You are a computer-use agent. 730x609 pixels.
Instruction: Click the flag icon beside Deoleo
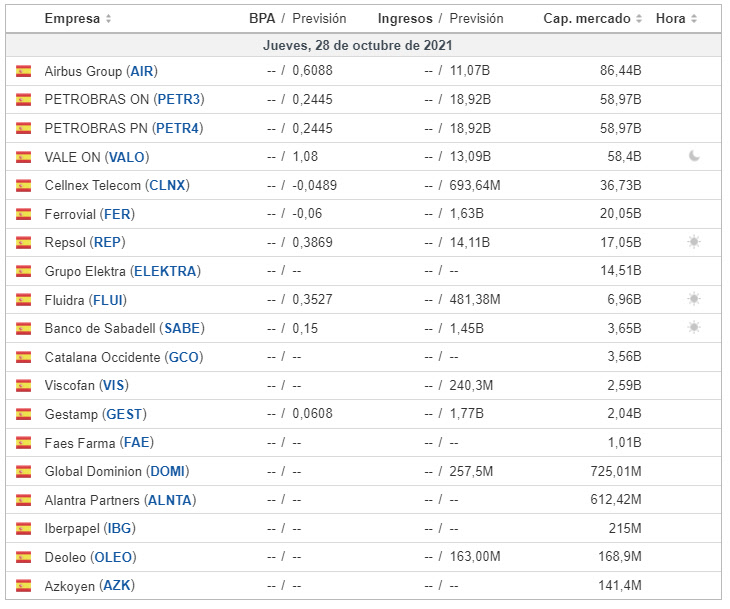coord(23,557)
